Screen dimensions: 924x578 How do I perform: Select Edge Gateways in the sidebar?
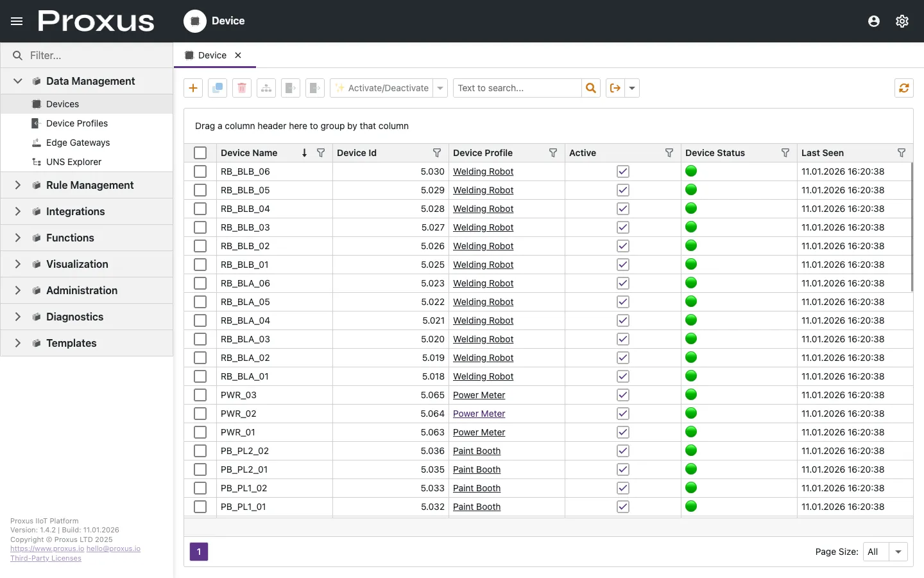pyautogui.click(x=78, y=143)
